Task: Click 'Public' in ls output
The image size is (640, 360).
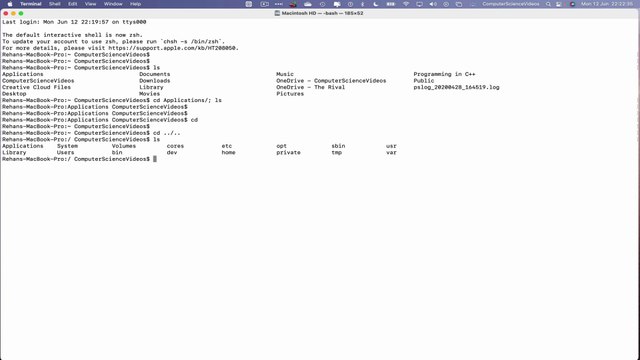Action: [x=424, y=81]
